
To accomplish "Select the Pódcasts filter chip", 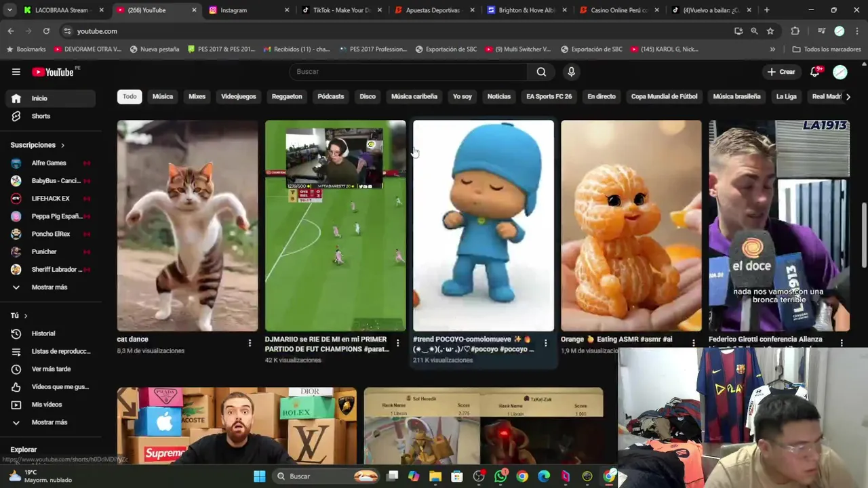I will (331, 96).
